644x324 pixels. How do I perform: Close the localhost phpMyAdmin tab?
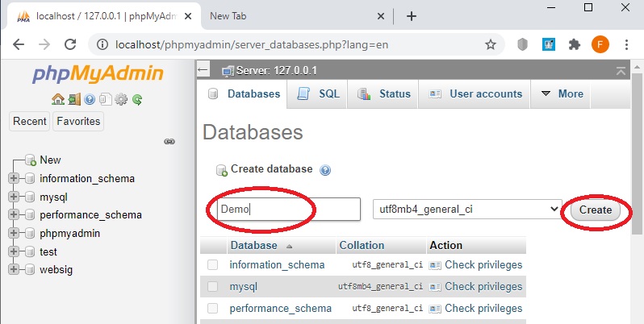(188, 16)
